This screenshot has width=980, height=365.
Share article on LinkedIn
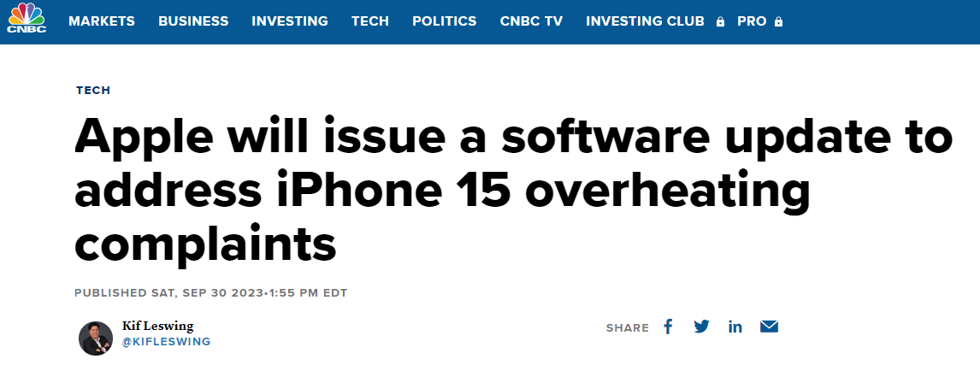(x=735, y=327)
